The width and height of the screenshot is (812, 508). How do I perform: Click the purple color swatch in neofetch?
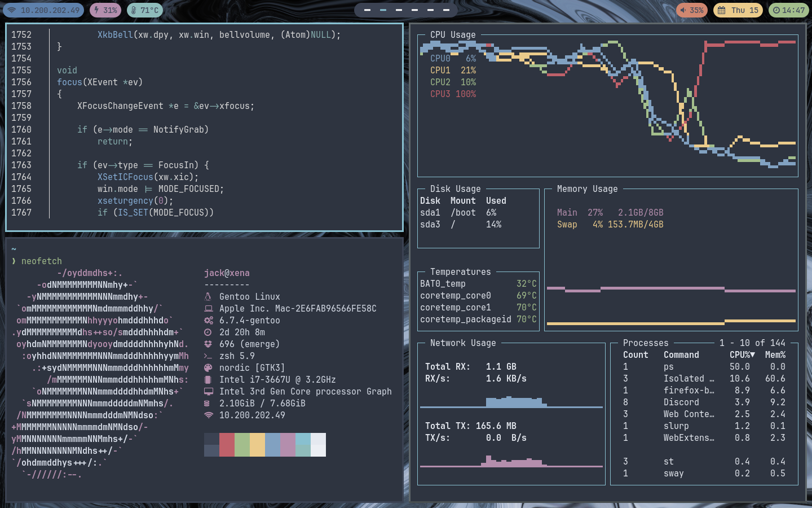[x=288, y=445]
